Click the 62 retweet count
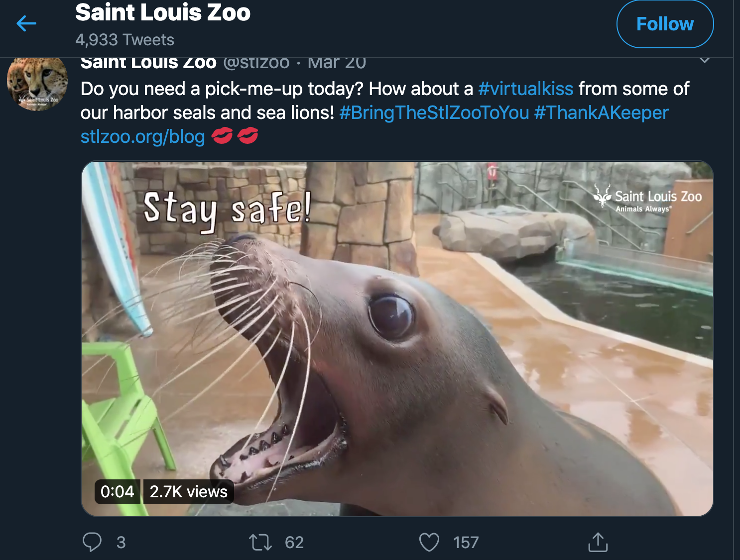This screenshot has height=560, width=740. click(294, 542)
